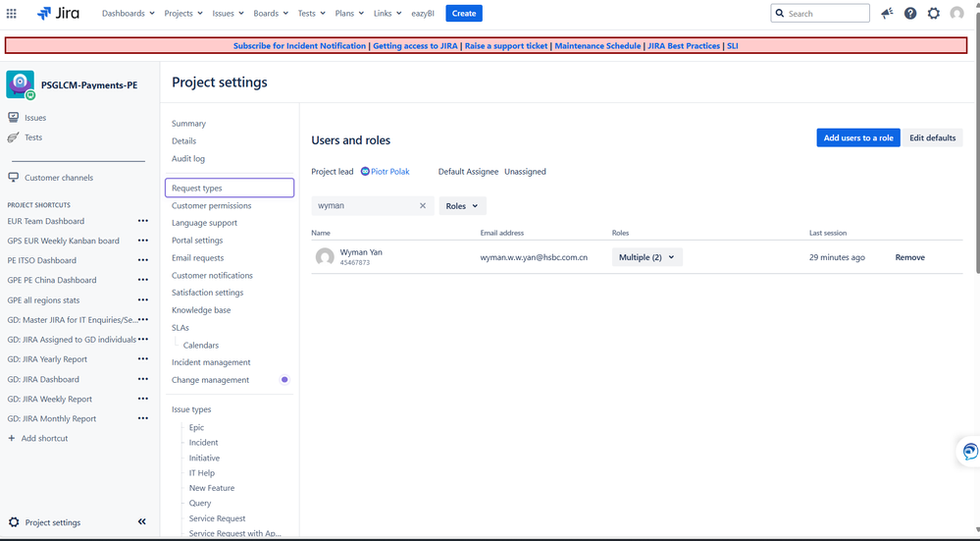Click the Create button
Screen dimensions: 980x541
pyautogui.click(x=464, y=13)
